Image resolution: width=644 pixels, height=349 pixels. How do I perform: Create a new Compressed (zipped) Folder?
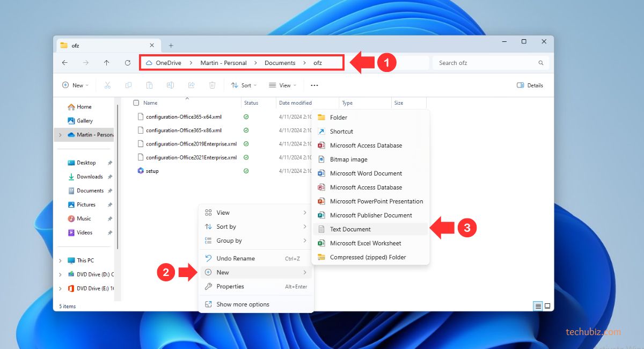pos(370,257)
